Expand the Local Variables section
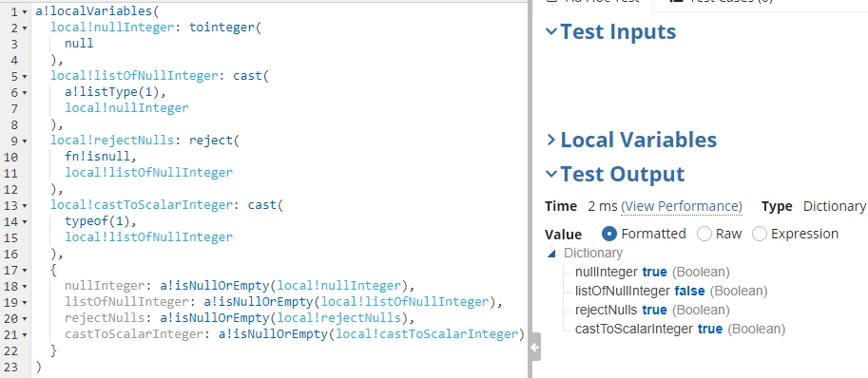This screenshot has height=378, width=868. [x=550, y=140]
